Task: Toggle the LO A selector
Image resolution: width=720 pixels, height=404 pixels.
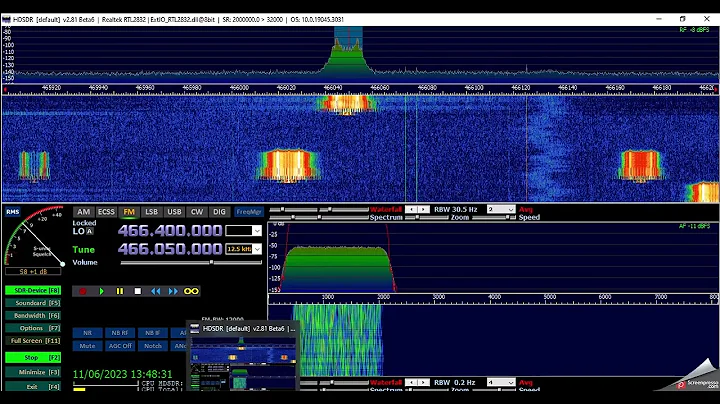Action: pos(90,231)
